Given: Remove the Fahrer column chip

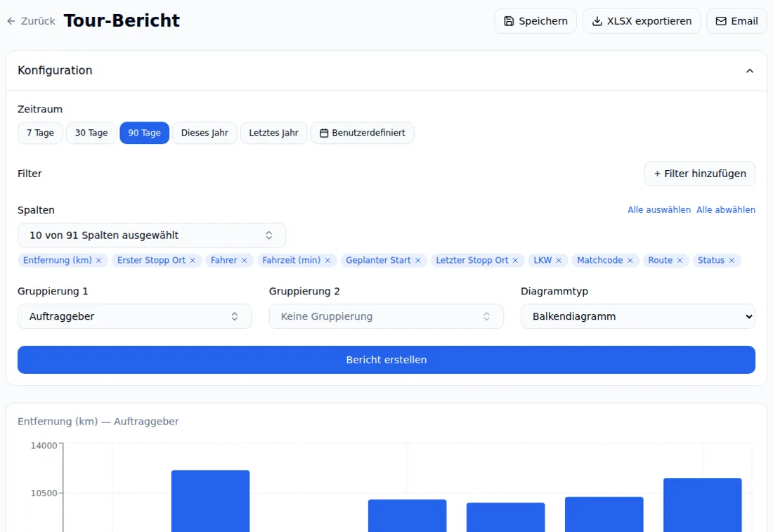Looking at the screenshot, I should point(244,260).
